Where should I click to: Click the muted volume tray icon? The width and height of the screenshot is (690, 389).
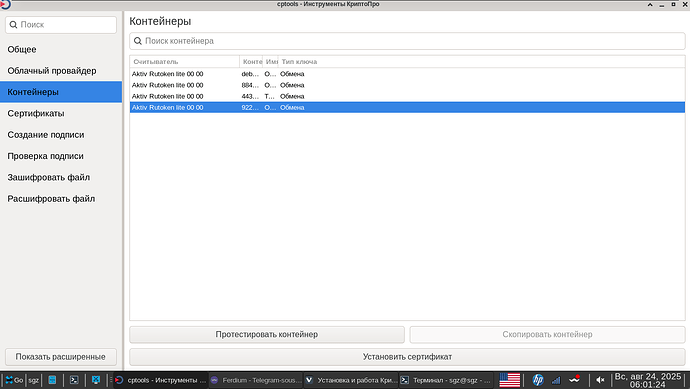600,380
